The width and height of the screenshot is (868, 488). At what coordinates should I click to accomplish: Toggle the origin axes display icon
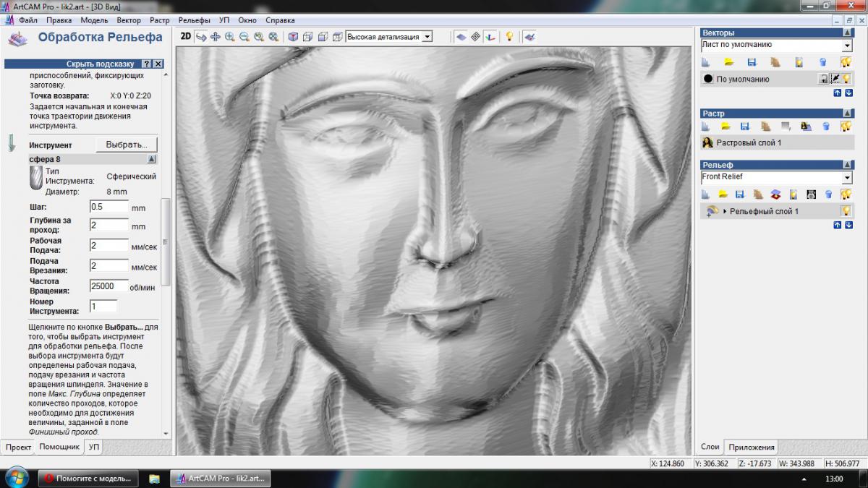coord(490,36)
